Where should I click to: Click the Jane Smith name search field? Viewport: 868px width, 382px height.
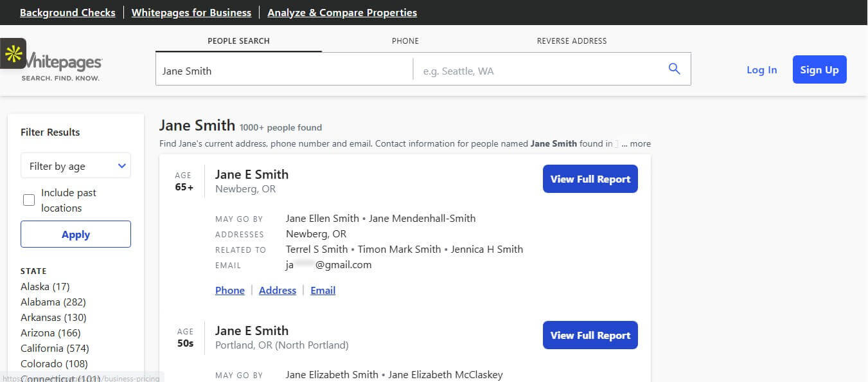[x=283, y=71]
